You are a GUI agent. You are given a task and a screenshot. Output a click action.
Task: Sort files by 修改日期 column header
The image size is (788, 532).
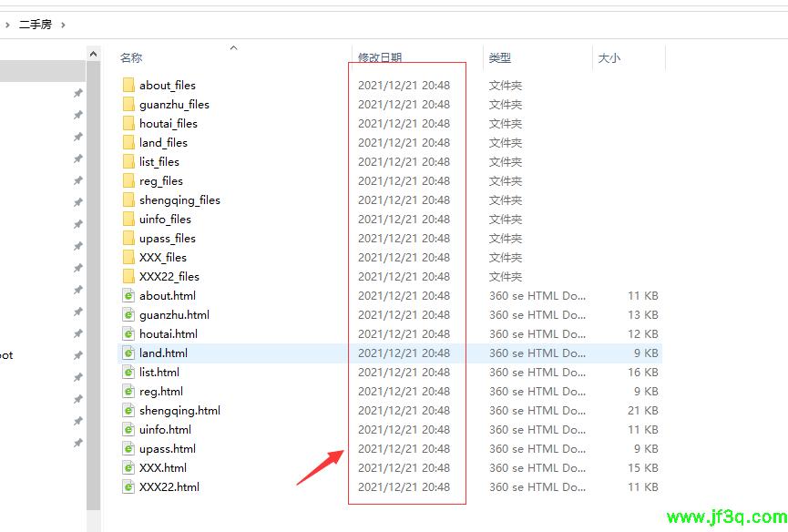tap(380, 58)
